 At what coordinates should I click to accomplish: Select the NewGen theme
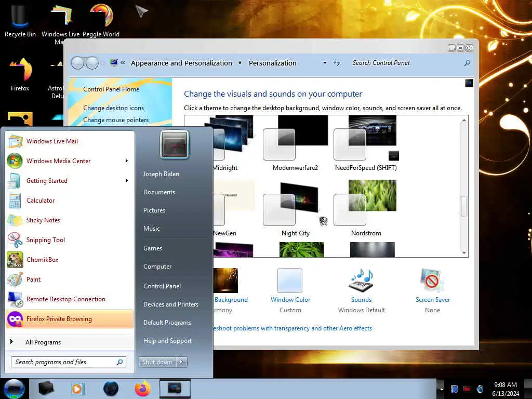[x=234, y=209]
